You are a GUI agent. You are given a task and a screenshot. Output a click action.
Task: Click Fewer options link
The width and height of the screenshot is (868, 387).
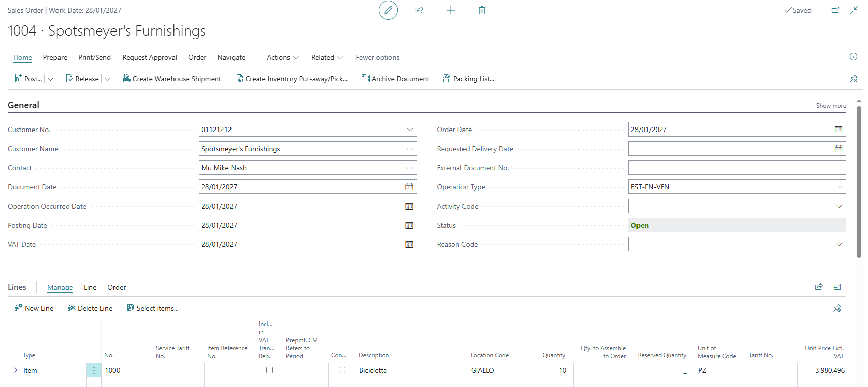(378, 57)
